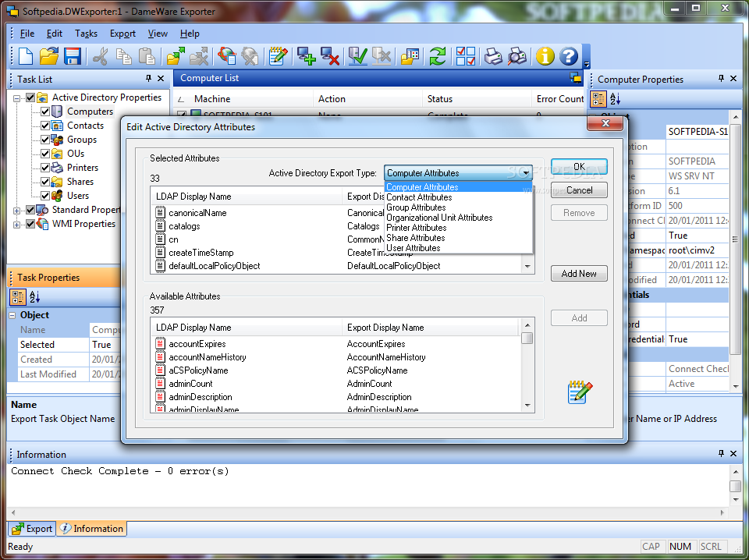Uncheck the Shares task checkbox
The height and width of the screenshot is (560, 749).
(x=45, y=182)
